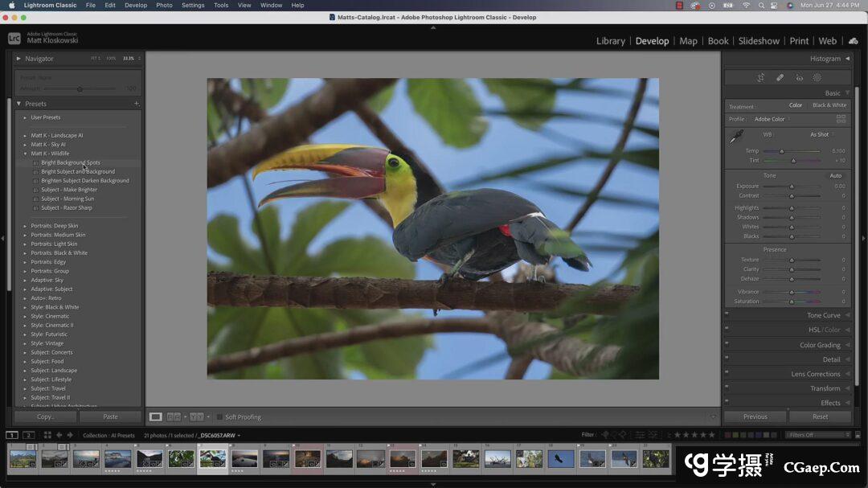Open the Profile Browser grid icon

[841, 119]
